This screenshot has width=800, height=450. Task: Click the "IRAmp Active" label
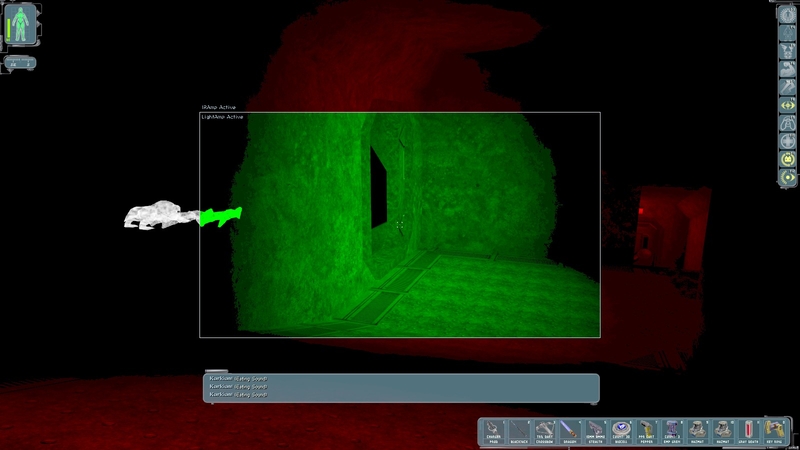[218, 107]
